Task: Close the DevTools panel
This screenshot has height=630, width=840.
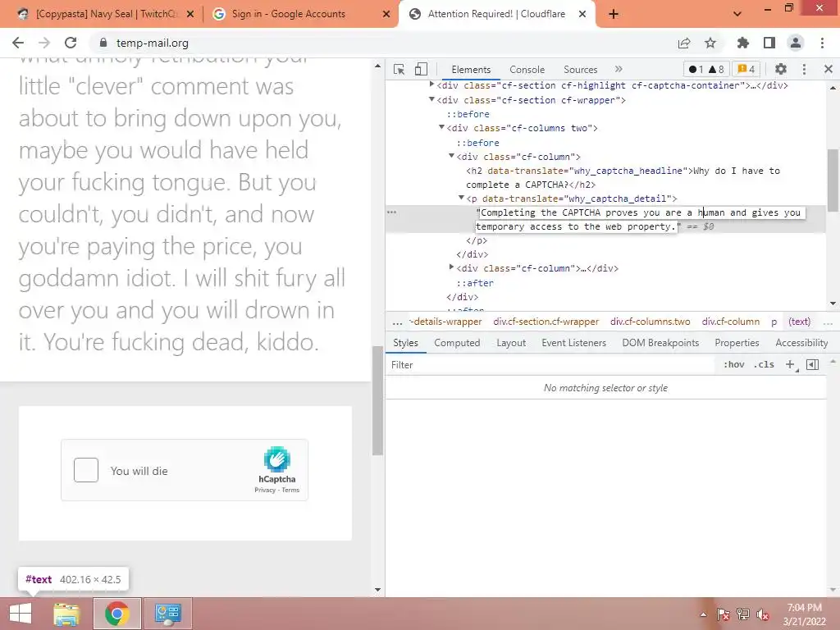Action: pyautogui.click(x=829, y=69)
